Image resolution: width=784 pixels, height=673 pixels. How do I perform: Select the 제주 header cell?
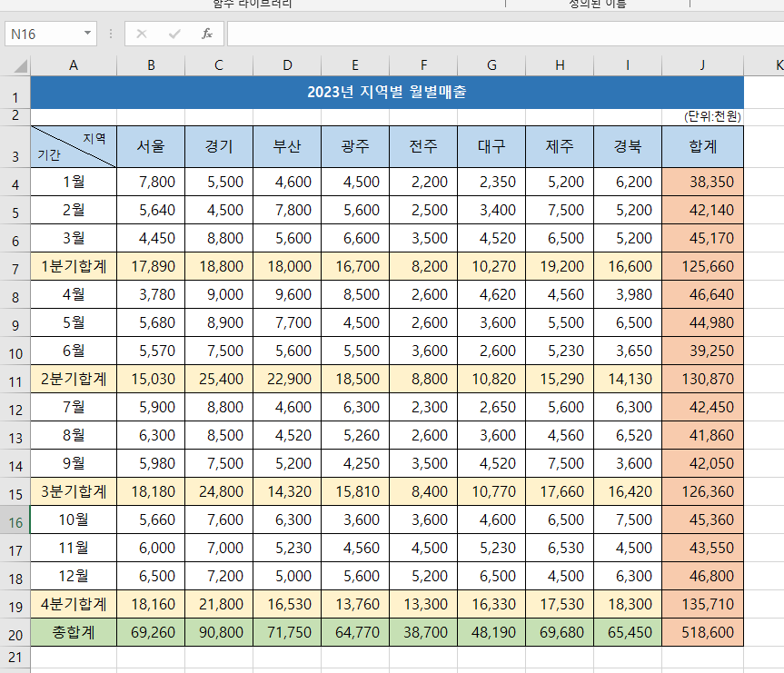[x=560, y=146]
